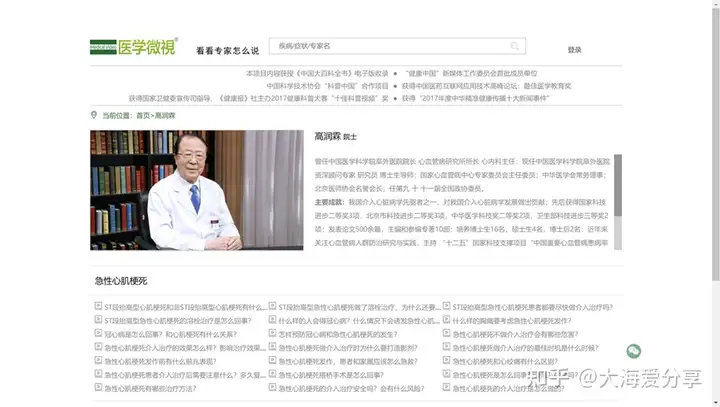This screenshot has height=407, width=720.
Task: Open link 急性心肌梗死发作前有什么前兆表现
Action: click(160, 362)
